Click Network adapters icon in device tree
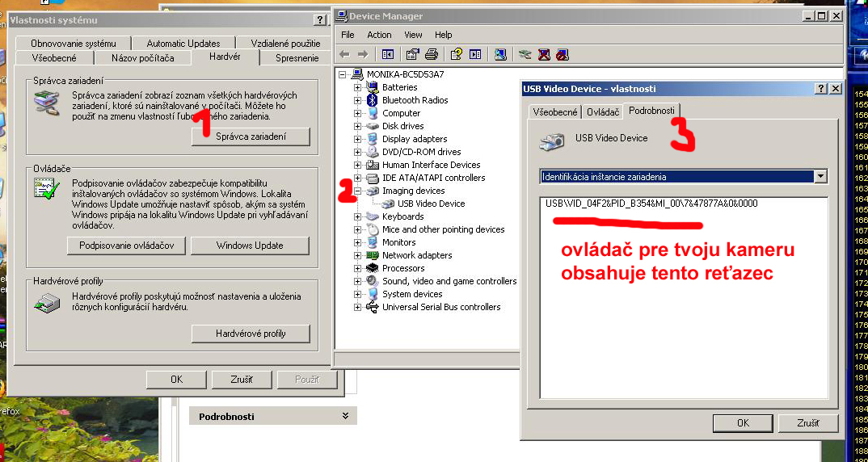The image size is (868, 462). coord(373,255)
